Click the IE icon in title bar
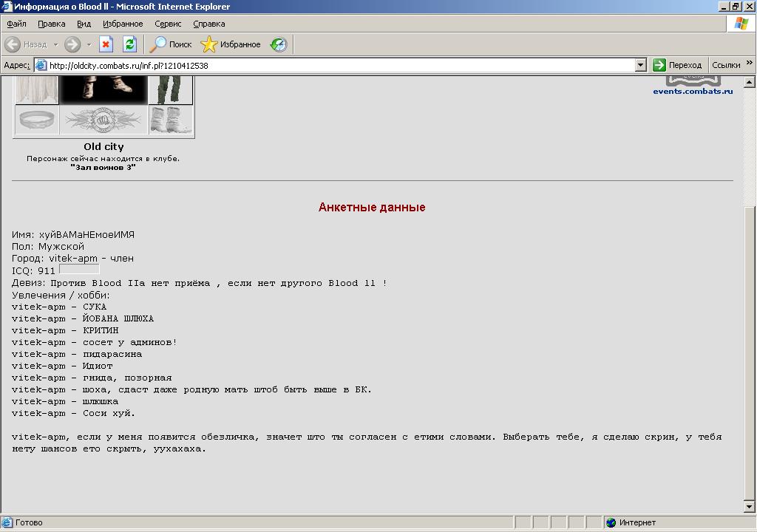 (6, 6)
